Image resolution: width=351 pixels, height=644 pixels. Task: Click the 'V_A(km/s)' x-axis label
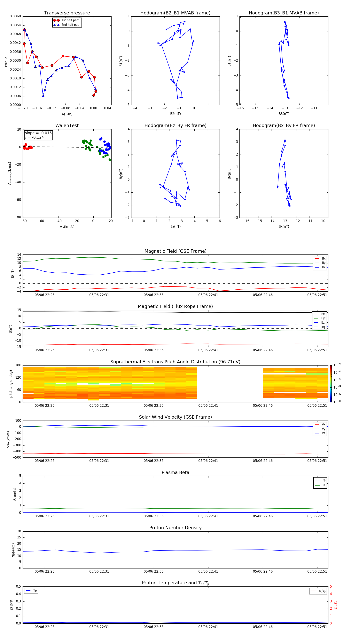(x=67, y=227)
